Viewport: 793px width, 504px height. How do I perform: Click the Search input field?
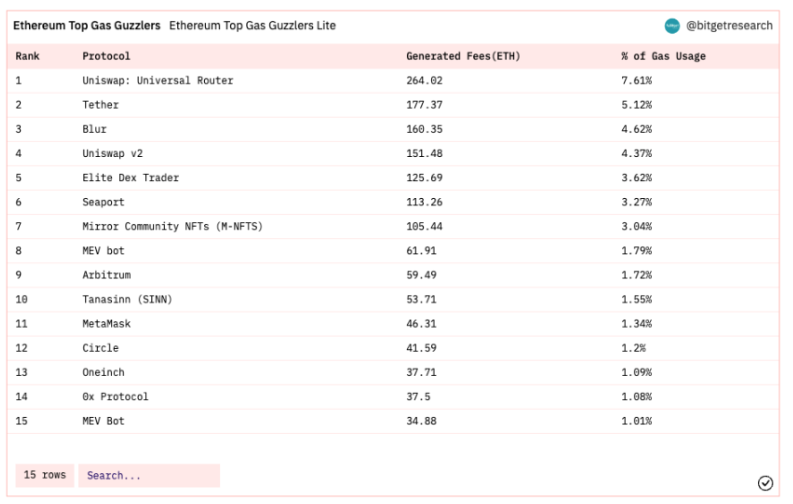tap(149, 476)
